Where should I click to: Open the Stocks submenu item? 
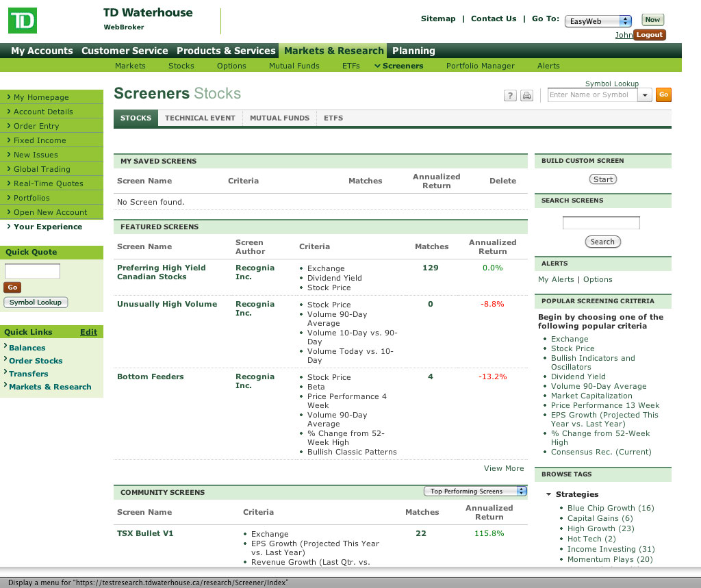181,66
